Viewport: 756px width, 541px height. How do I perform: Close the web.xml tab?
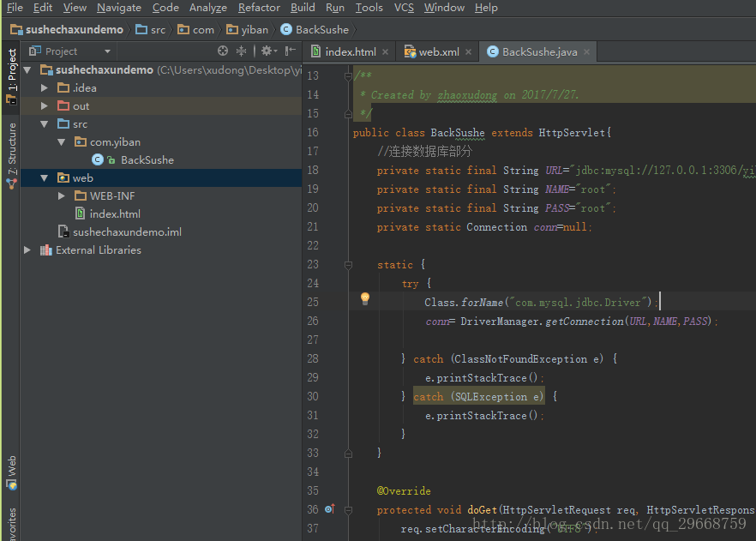point(468,52)
